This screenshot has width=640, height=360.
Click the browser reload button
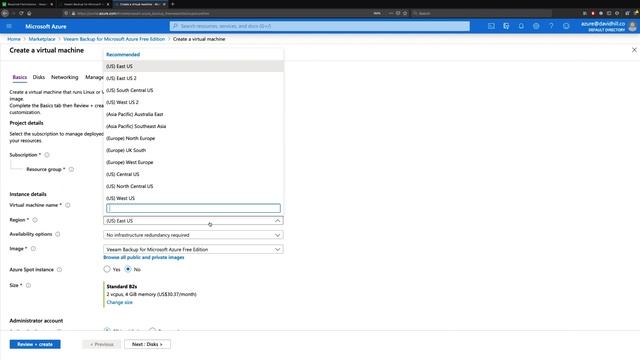[x=21, y=13]
